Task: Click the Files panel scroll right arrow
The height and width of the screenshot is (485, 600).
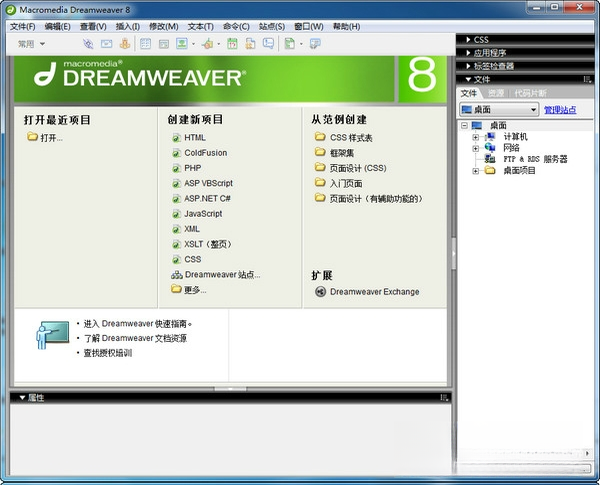Action: [587, 453]
